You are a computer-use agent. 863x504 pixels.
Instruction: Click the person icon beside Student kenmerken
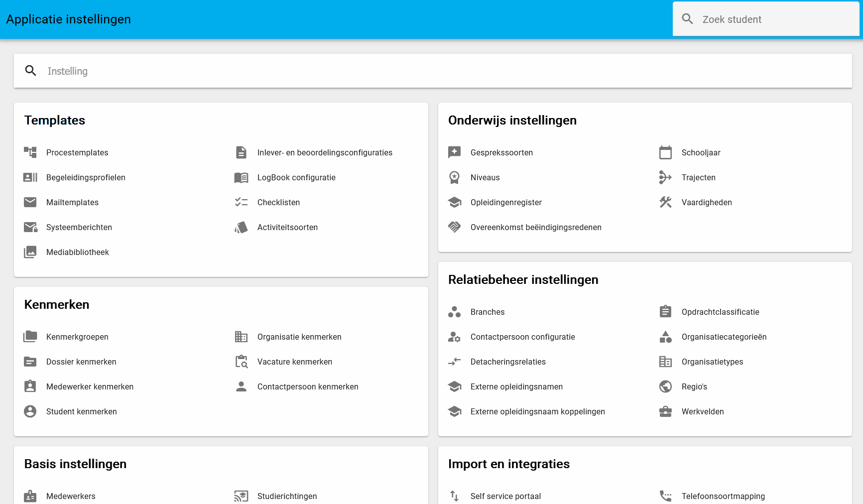click(x=30, y=411)
